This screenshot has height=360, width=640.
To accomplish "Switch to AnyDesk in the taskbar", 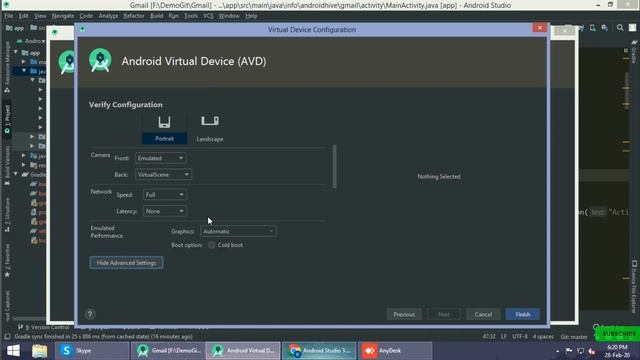I will point(395,351).
